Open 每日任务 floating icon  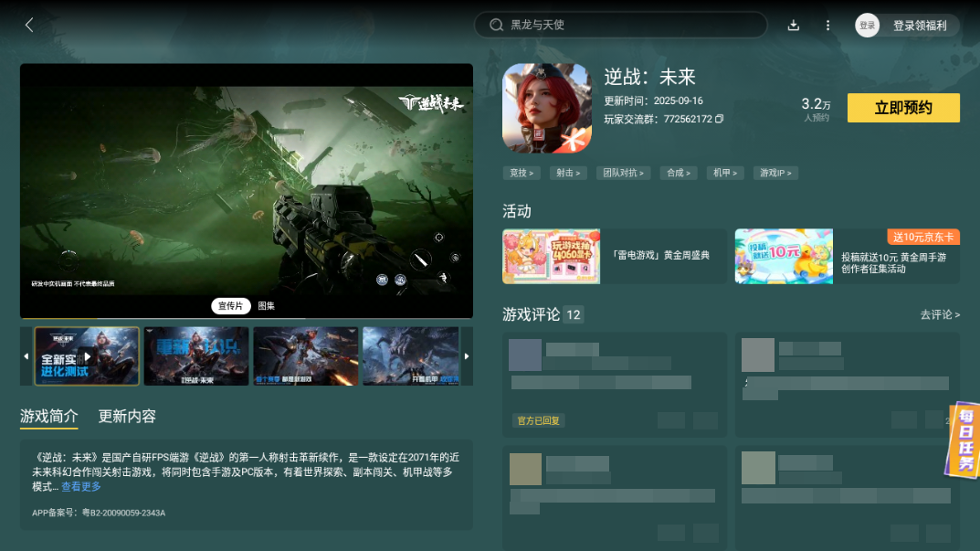click(964, 441)
